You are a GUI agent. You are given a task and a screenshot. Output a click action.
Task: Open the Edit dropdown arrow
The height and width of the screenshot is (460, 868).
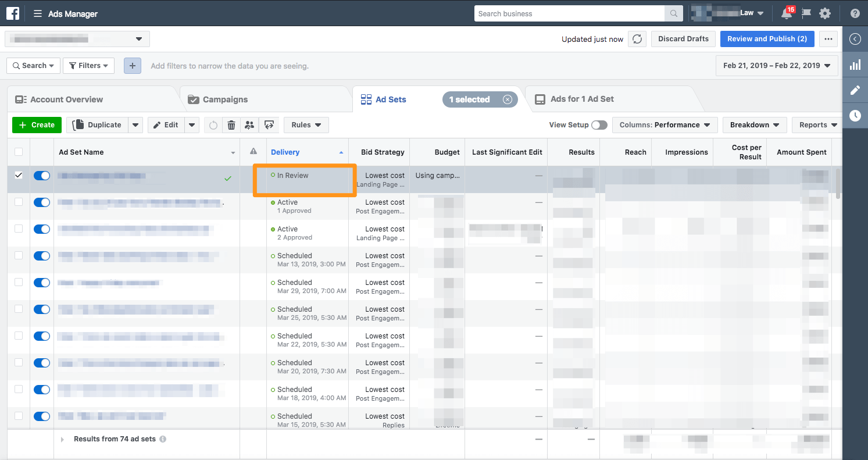point(192,125)
